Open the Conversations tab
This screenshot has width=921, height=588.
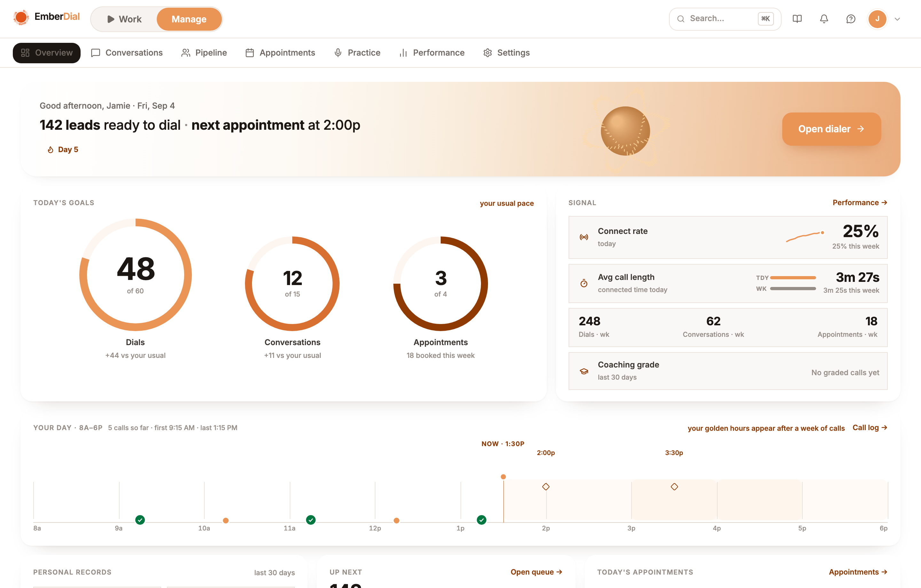pos(127,53)
